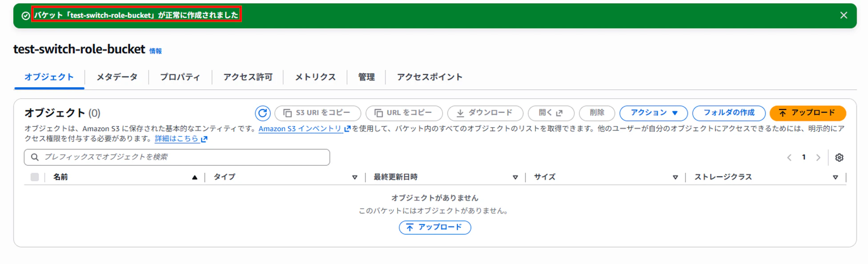
Task: Click the アップロード button in empty table
Action: [x=435, y=228]
